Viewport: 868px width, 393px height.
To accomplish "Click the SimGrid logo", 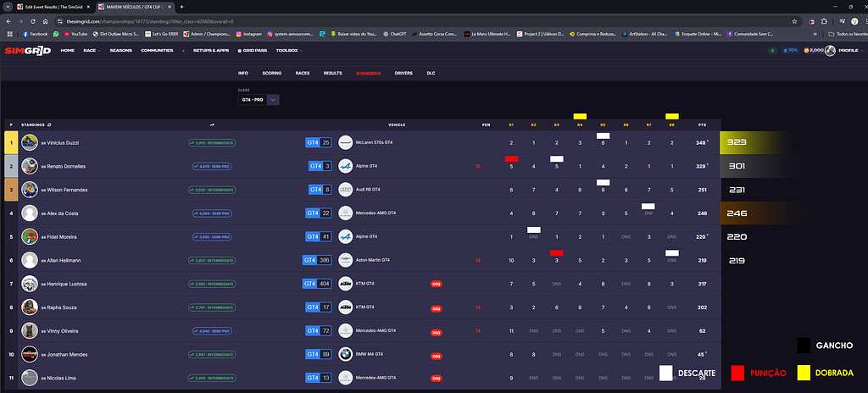I will (28, 50).
